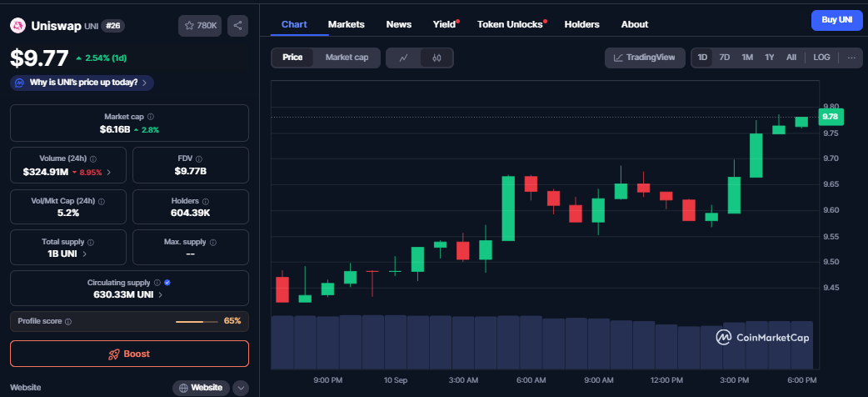Enable LOG scale on chart
This screenshot has height=397, width=868.
tap(821, 58)
